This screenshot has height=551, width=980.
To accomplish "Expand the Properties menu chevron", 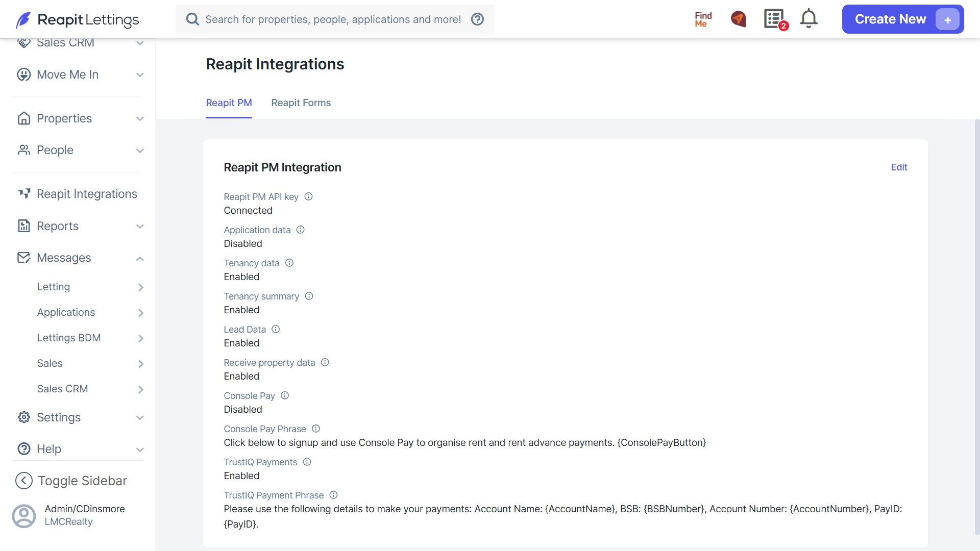I will pos(140,119).
